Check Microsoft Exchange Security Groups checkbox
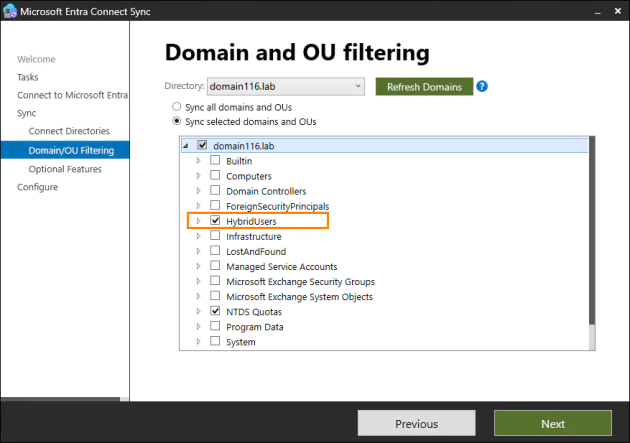The image size is (630, 443). pos(215,281)
